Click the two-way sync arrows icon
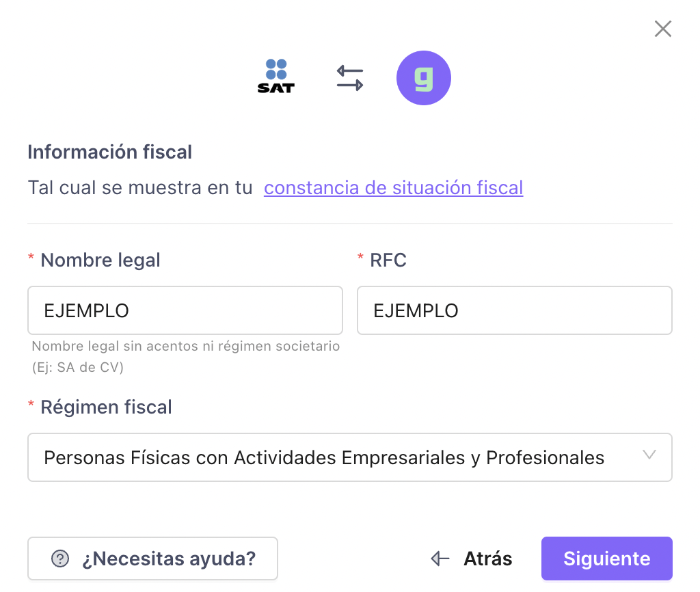 (x=350, y=78)
